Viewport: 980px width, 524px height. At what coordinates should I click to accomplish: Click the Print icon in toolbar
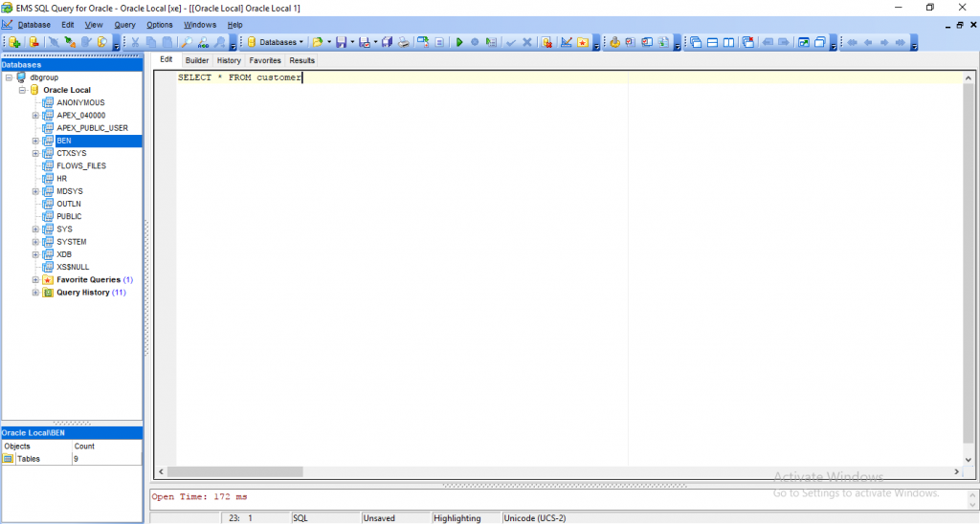click(x=404, y=42)
